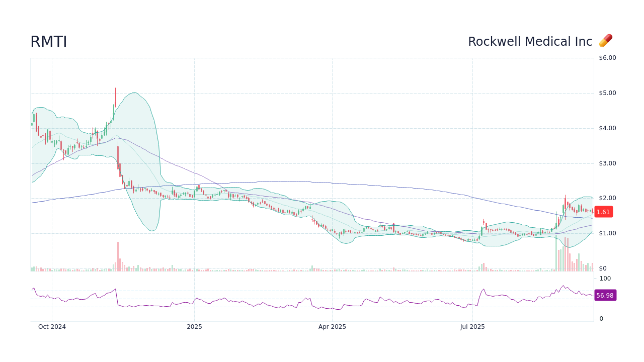
Task: Click the RMTI ticker symbol heading
Action: pos(49,41)
